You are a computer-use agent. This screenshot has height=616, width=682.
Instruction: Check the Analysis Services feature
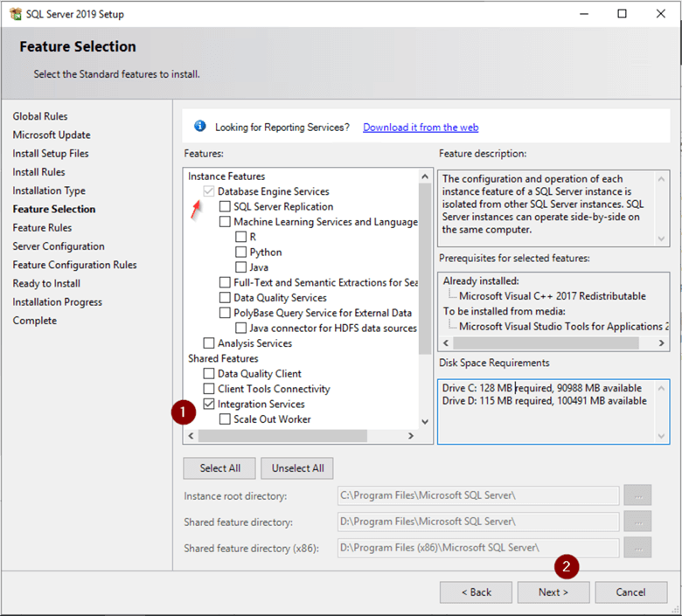click(210, 343)
